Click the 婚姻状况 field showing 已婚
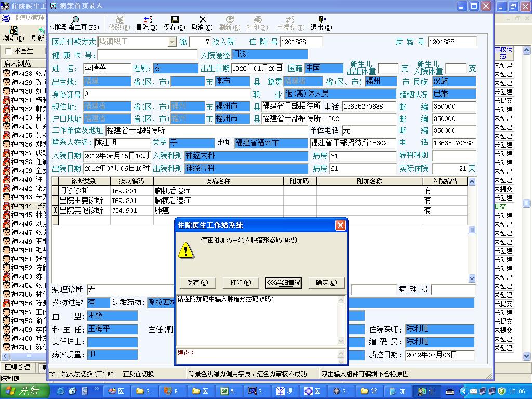The image size is (532, 399). tap(454, 94)
